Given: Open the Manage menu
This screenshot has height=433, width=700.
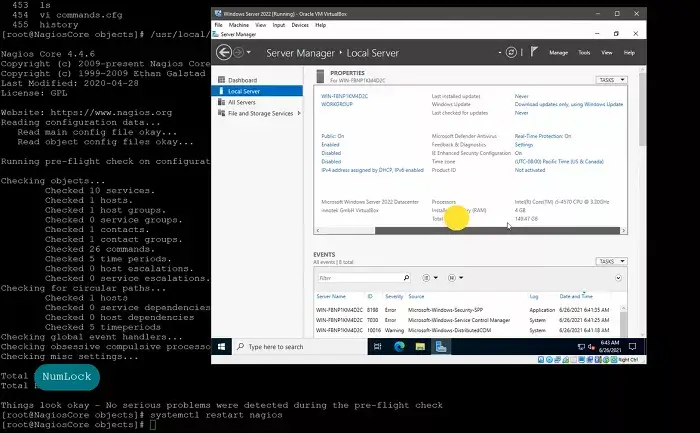Looking at the screenshot, I should pos(558,52).
